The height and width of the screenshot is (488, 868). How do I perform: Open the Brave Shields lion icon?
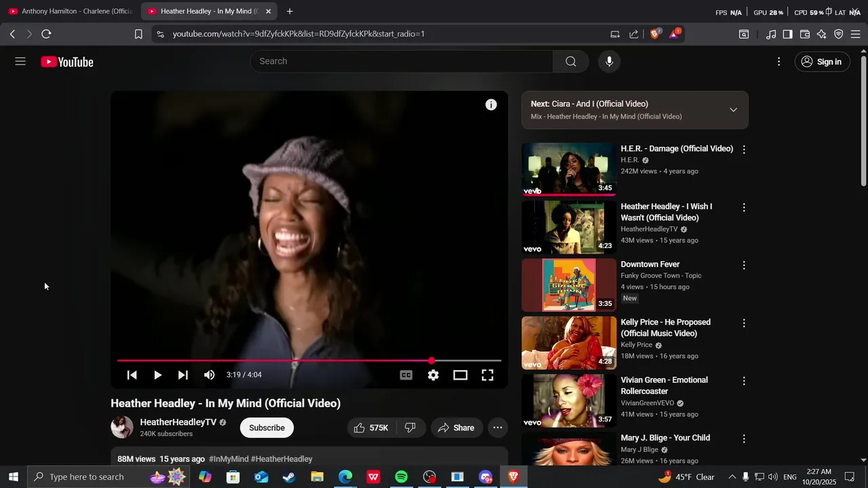coord(655,34)
